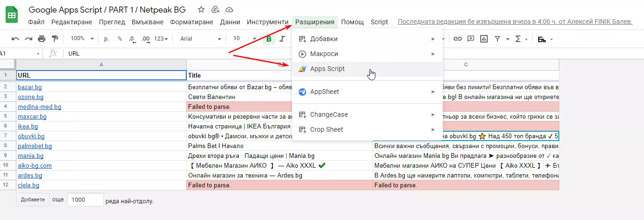Open the Functions sigma menu
644x220 pixels.
[518, 39]
